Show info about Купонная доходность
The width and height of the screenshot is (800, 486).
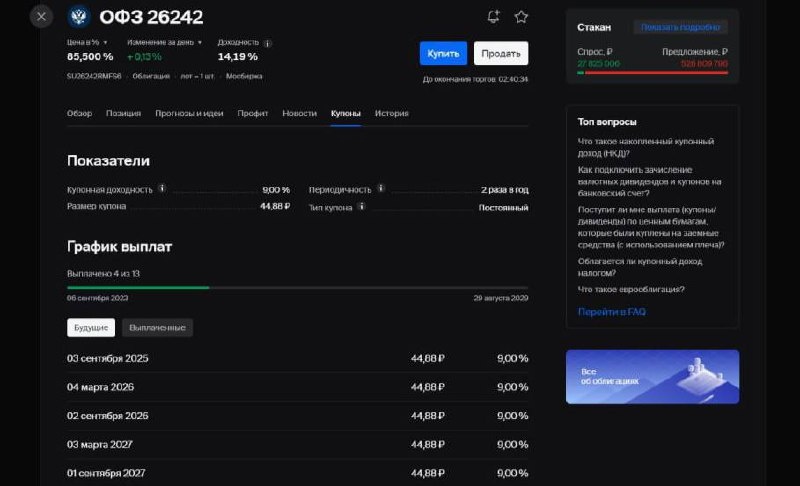(162, 188)
